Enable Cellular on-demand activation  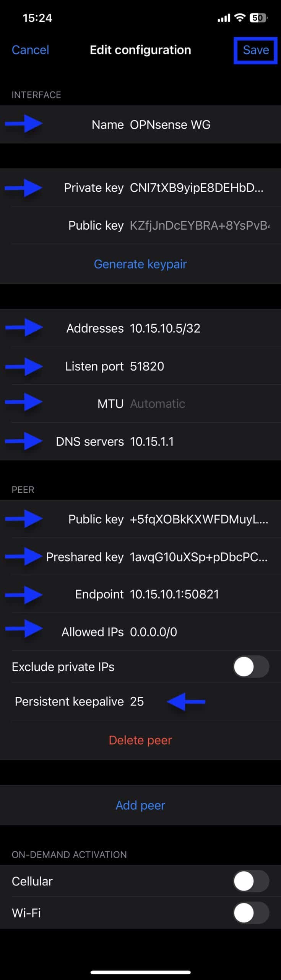(251, 881)
